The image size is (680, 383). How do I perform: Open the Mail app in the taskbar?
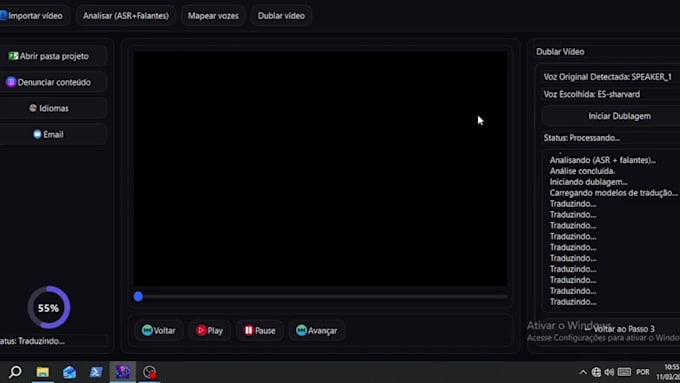[x=69, y=372]
